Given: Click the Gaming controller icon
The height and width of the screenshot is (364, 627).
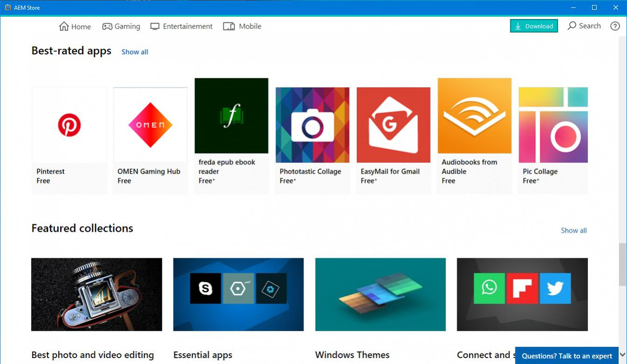Looking at the screenshot, I should [x=107, y=26].
